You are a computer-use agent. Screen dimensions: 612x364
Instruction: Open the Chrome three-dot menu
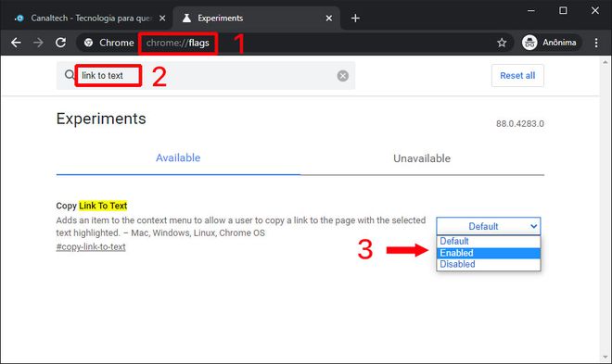596,43
